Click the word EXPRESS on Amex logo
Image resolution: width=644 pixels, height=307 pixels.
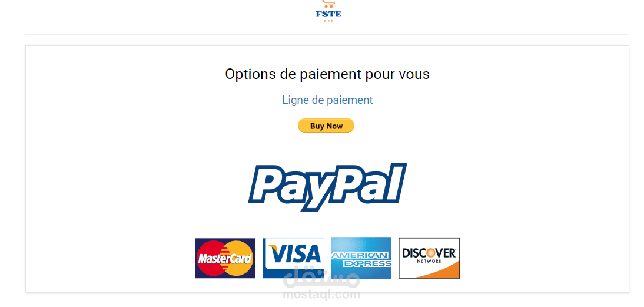tap(367, 263)
